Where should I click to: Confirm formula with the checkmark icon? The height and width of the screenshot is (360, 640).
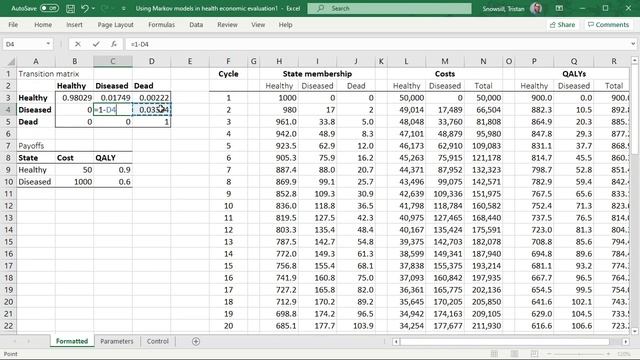pos(96,44)
